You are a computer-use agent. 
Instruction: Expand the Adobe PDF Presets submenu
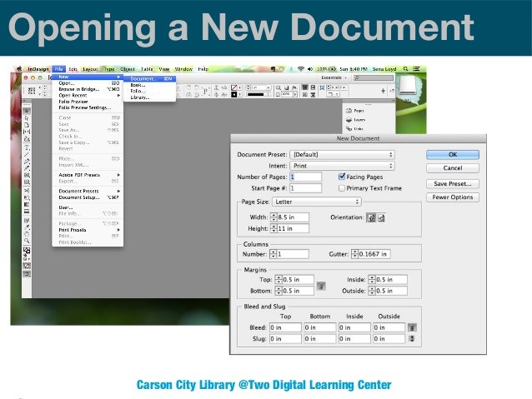pos(88,175)
